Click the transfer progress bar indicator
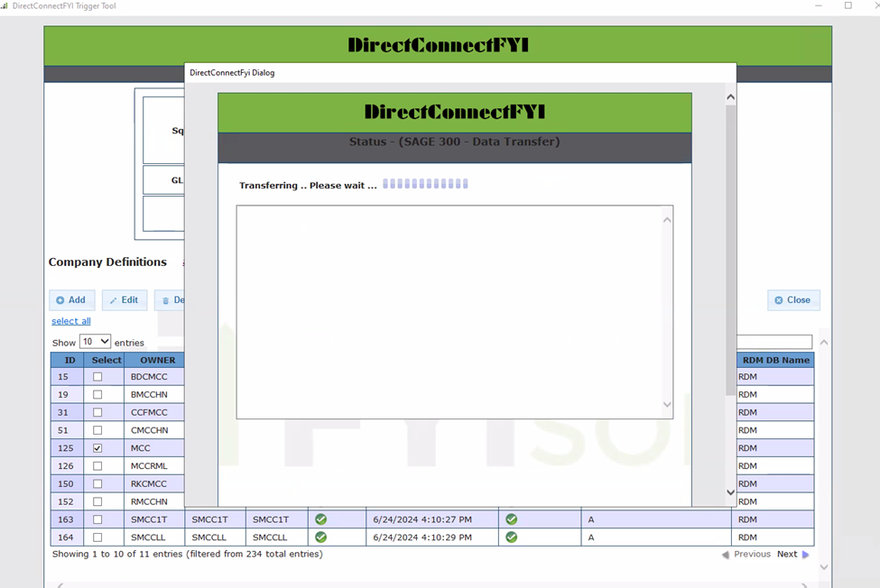Image resolution: width=880 pixels, height=588 pixels. point(425,184)
